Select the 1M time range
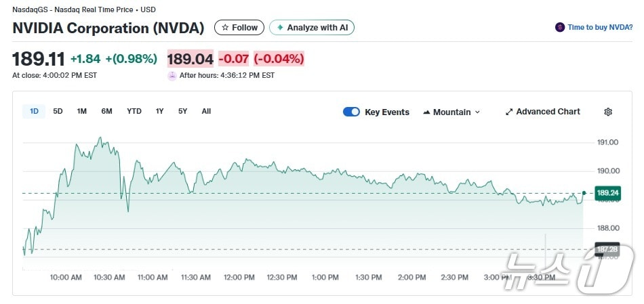This screenshot has width=644, height=304. (81, 111)
